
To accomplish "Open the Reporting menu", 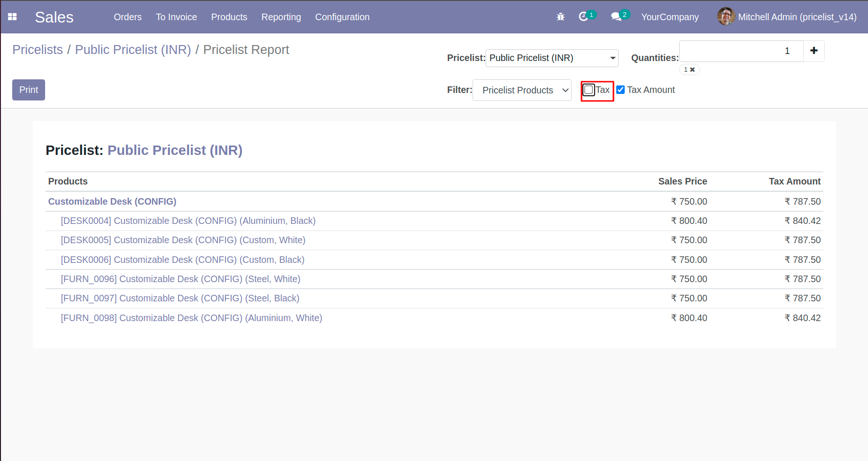I will [281, 17].
